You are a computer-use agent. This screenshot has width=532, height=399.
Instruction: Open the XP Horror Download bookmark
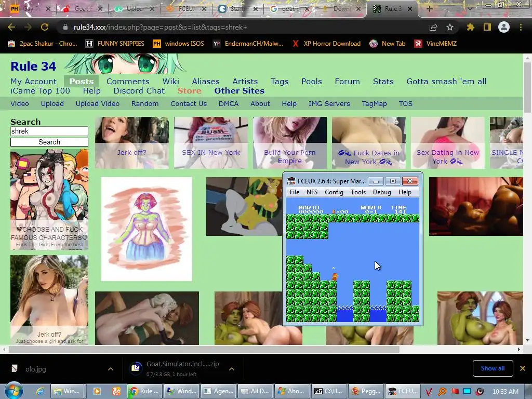pos(326,44)
